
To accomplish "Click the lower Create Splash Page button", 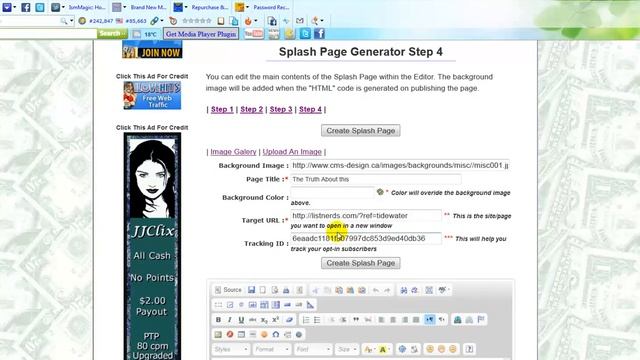I will point(360,263).
